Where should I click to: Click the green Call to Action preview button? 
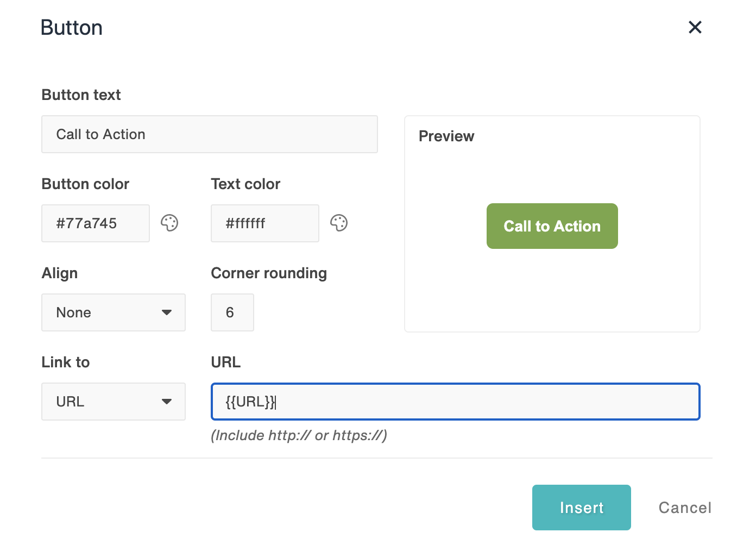[x=552, y=226]
